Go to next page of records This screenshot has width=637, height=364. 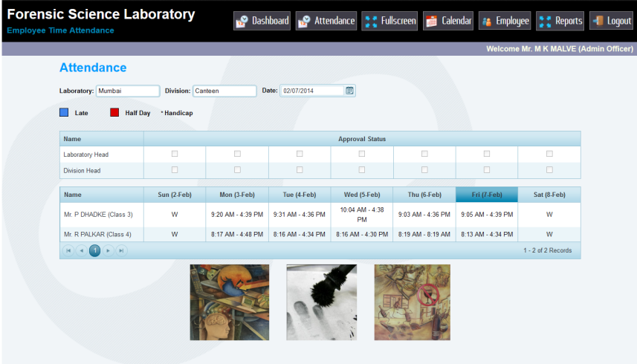[108, 251]
